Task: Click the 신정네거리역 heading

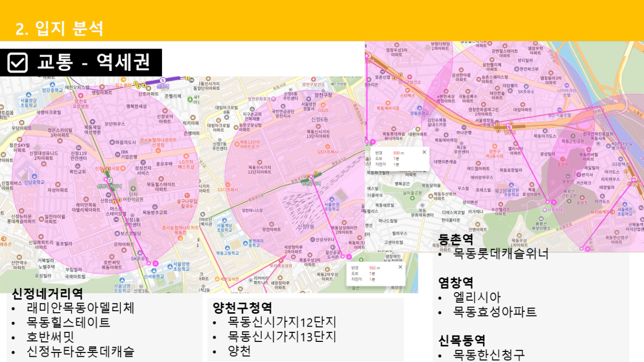Action: pos(48,293)
